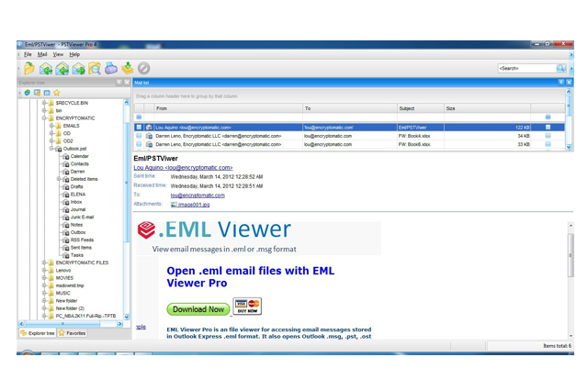
Task: Click the Visa/Mastercard Buy Now icon
Action: [247, 307]
